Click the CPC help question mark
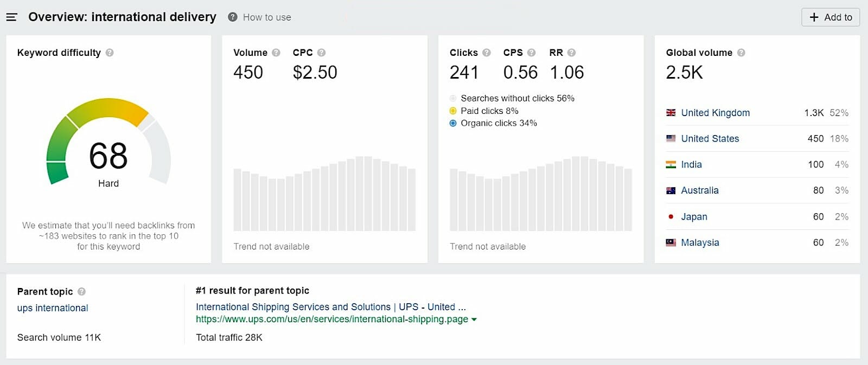Screen dimensions: 868x365 (x=322, y=53)
